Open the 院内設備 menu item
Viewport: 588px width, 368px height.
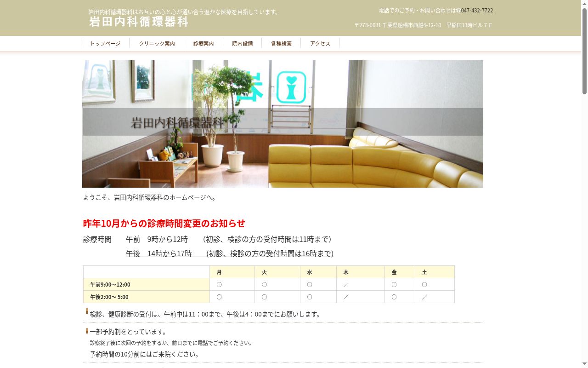point(243,43)
